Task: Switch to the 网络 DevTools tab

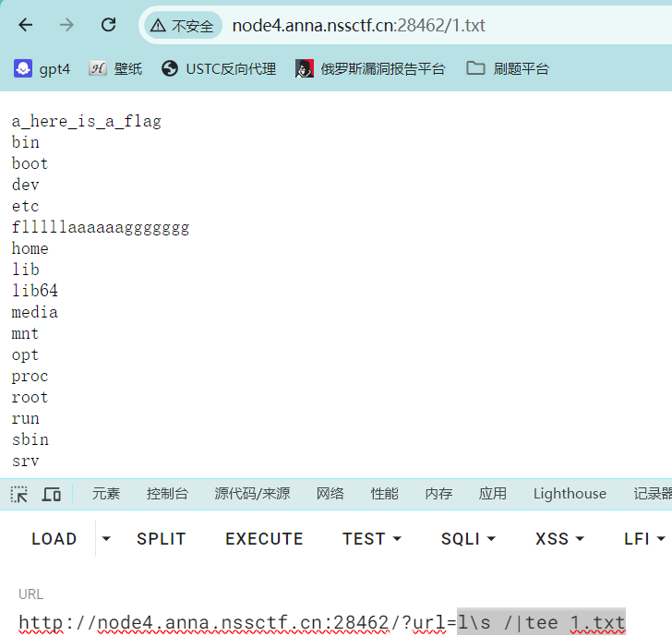Action: click(x=330, y=494)
